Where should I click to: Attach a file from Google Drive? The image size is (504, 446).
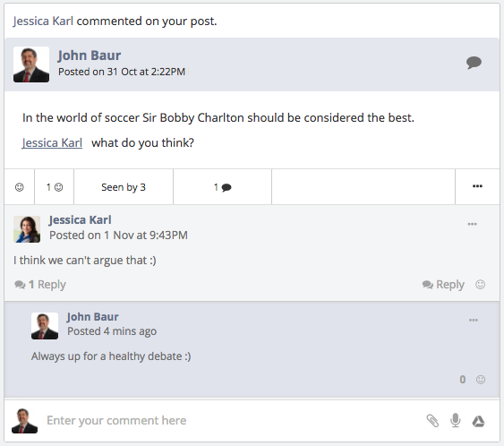(478, 421)
